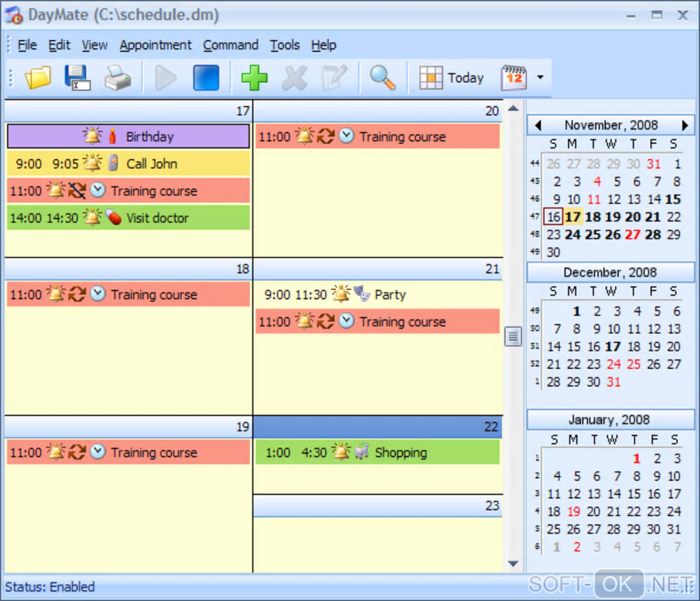Open the Command menu

point(231,45)
